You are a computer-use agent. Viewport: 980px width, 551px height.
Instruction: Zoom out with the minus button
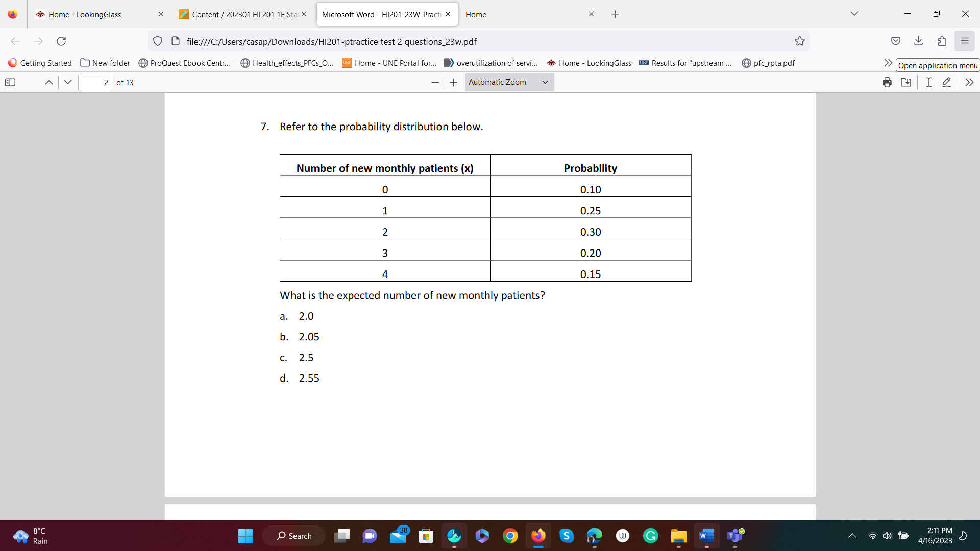coord(435,82)
